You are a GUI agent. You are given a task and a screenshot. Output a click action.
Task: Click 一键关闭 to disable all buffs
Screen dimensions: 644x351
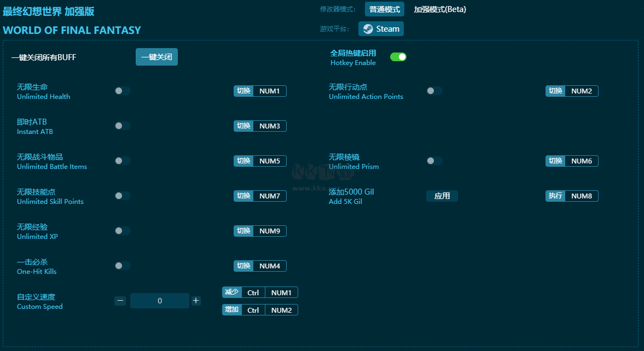156,57
